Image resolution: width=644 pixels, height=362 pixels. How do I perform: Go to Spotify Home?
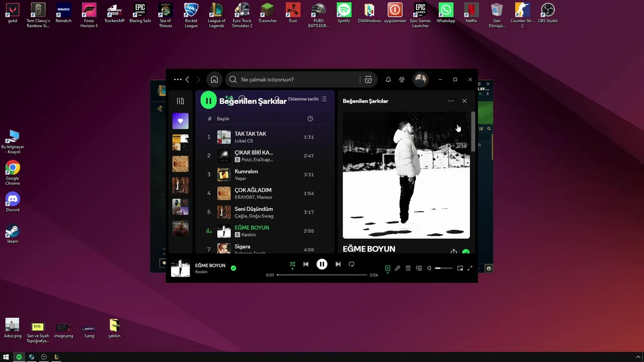point(214,79)
